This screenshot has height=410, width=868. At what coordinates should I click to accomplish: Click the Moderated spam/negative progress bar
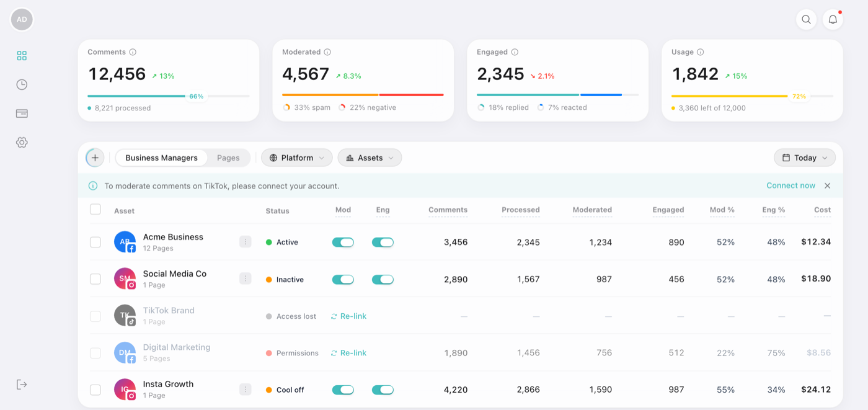tap(363, 95)
